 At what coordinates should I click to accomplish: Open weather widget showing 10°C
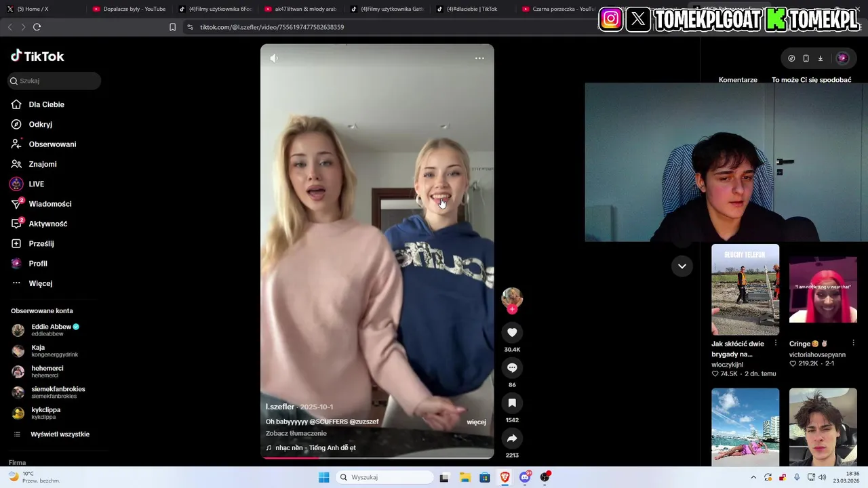pos(33,477)
